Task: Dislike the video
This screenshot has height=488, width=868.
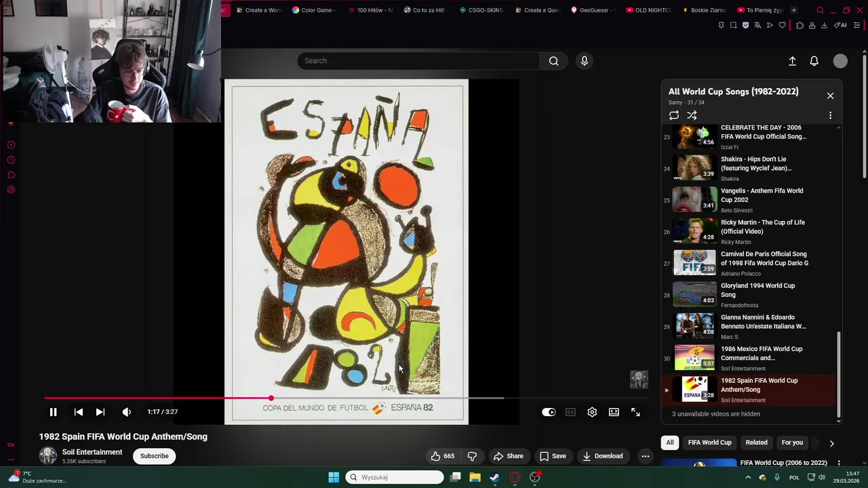Action: click(x=473, y=456)
